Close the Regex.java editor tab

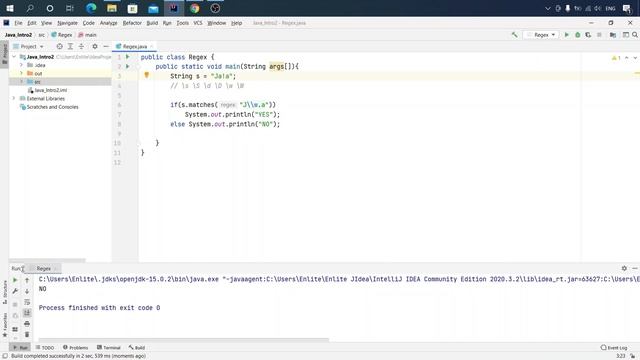pyautogui.click(x=151, y=47)
